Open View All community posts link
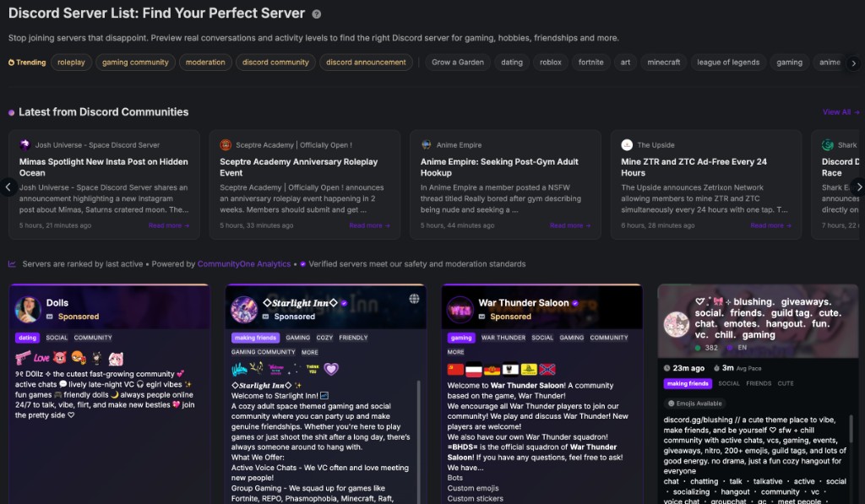865x504 pixels. point(841,112)
